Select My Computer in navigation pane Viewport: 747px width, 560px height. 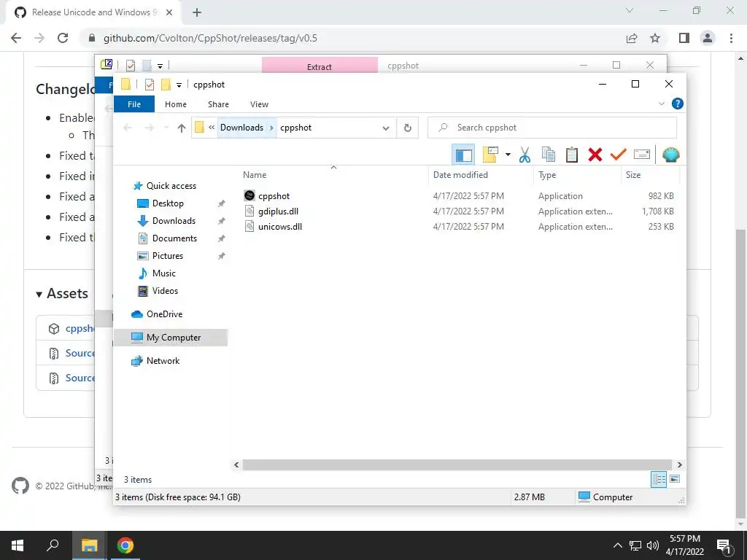pos(171,338)
